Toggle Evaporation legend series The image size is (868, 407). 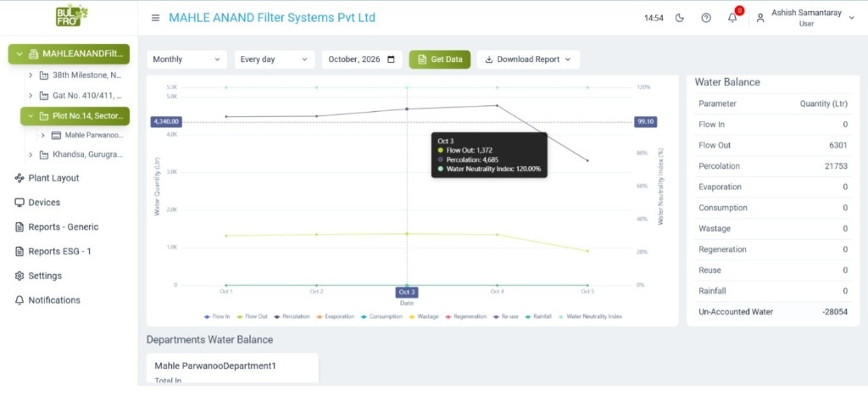tap(335, 316)
